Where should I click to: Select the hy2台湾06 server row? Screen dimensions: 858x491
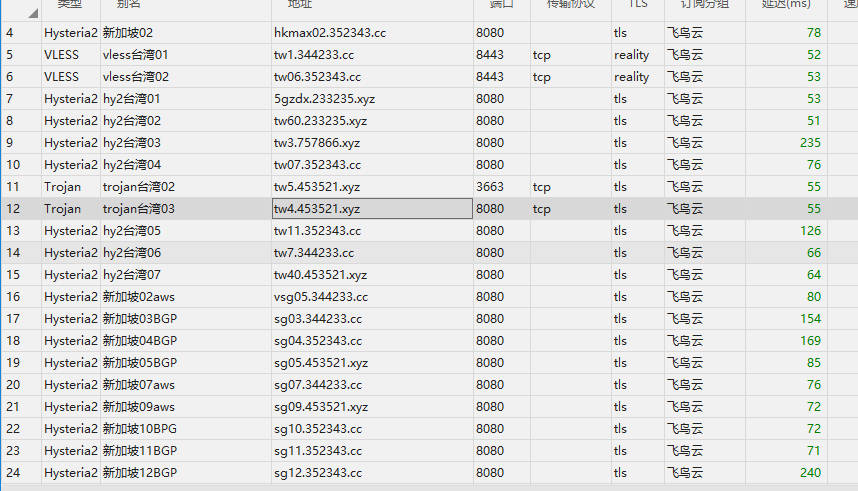(131, 253)
